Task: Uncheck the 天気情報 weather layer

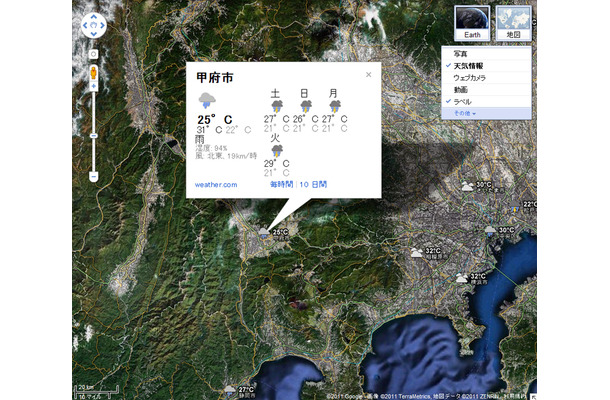Action: point(486,66)
